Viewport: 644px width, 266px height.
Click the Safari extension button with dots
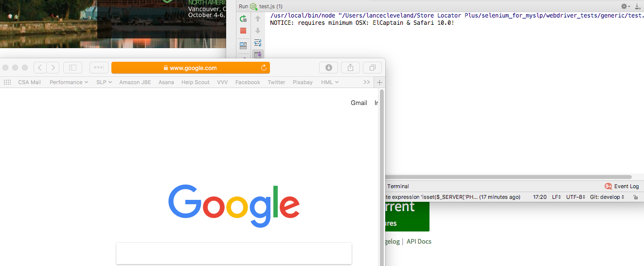coord(99,68)
